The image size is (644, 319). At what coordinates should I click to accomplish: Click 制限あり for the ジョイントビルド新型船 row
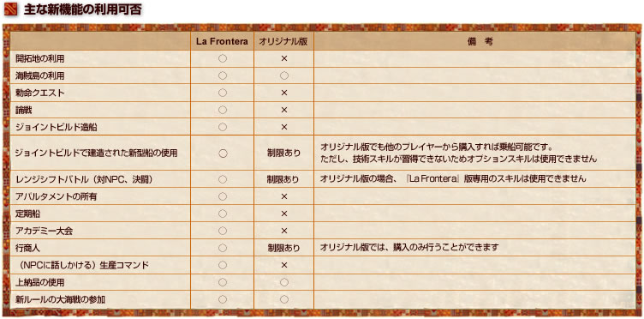pos(283,153)
